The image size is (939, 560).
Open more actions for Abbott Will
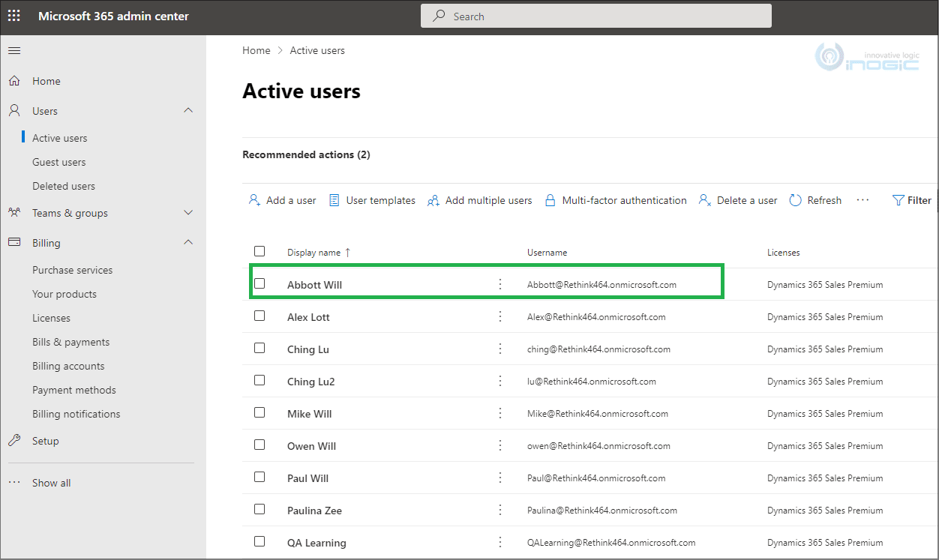coord(500,285)
